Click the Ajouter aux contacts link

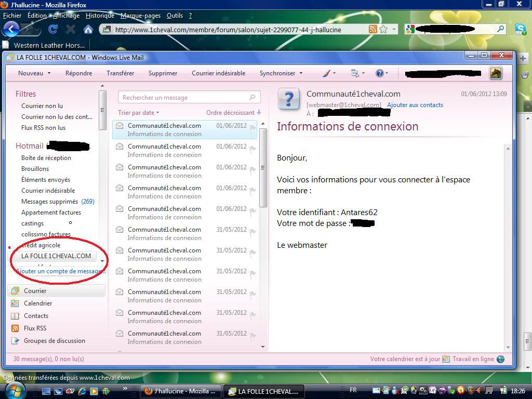pos(415,105)
